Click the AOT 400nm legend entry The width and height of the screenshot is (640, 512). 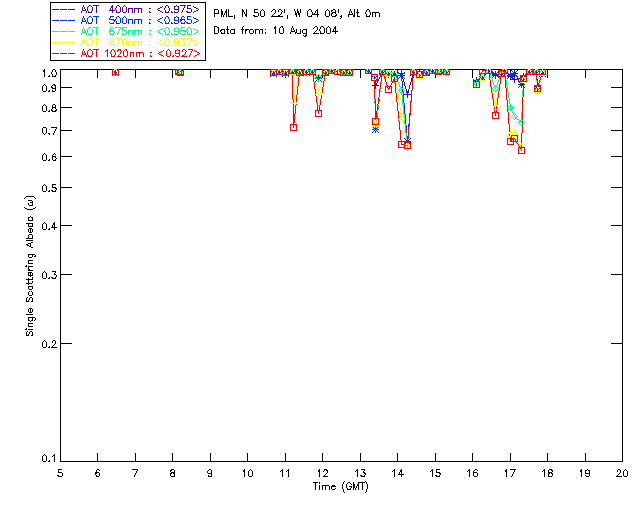(x=127, y=9)
